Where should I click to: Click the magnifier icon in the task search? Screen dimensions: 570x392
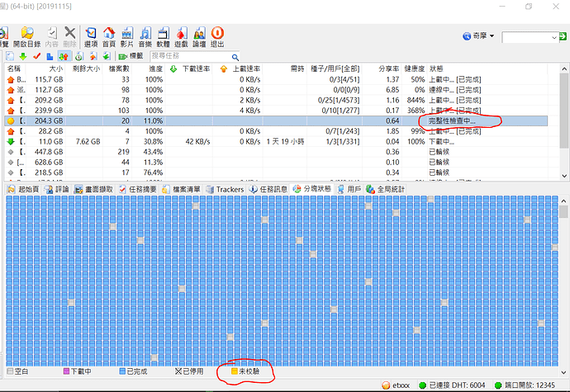[235, 57]
